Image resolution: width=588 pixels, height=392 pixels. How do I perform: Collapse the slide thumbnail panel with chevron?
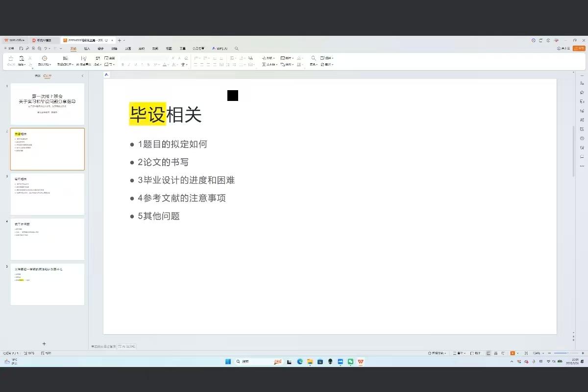[82, 76]
